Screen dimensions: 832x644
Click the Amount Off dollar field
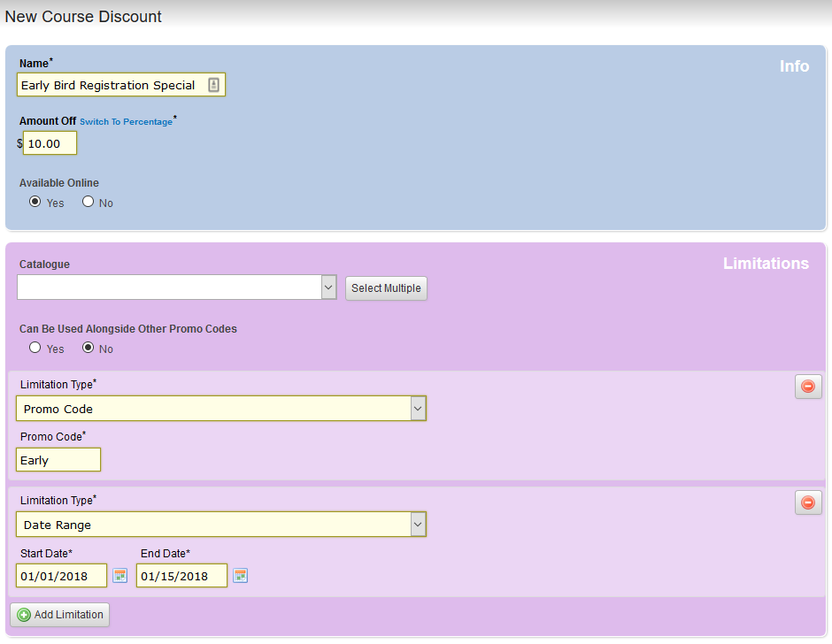pos(50,143)
